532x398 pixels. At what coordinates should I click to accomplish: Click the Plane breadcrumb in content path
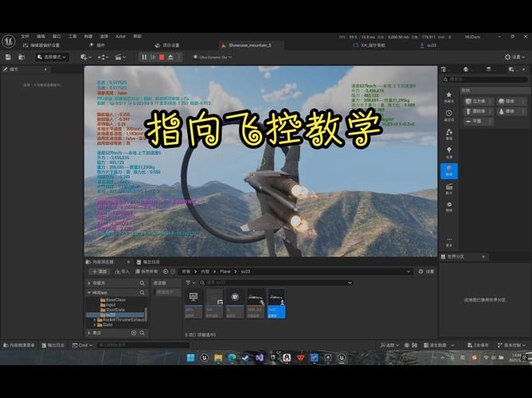pos(225,271)
